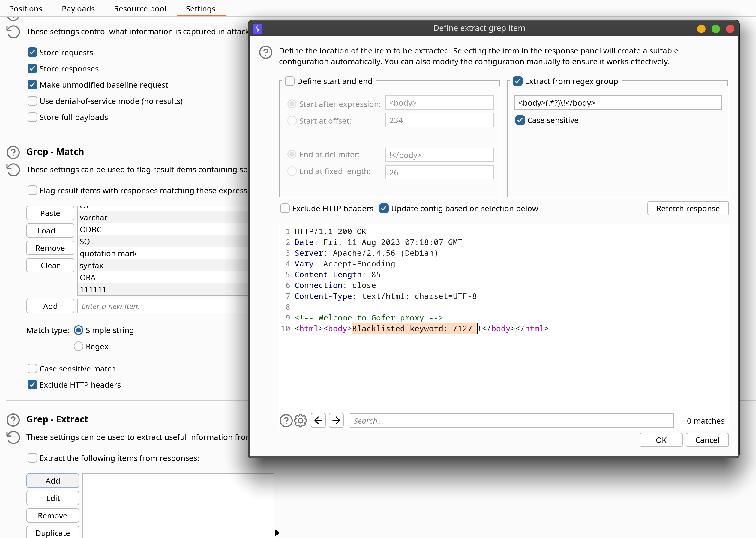Select Simple string match type
756x538 pixels.
[x=79, y=330]
